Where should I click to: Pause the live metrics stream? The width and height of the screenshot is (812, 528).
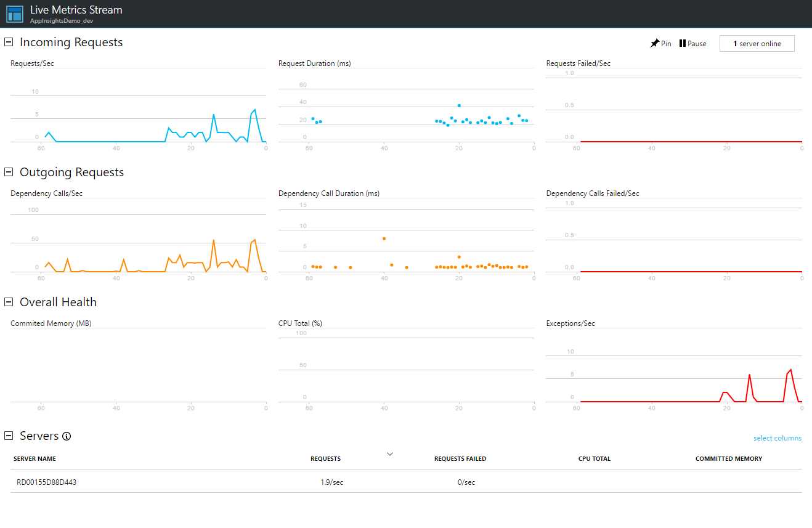point(692,43)
